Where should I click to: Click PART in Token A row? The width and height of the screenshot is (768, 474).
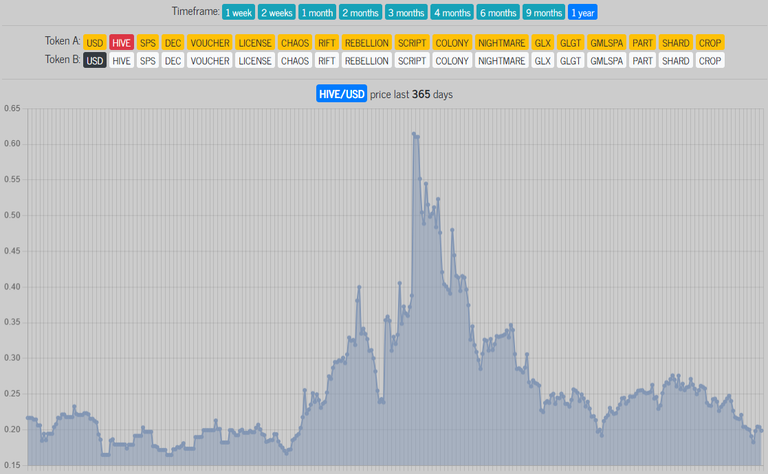point(642,43)
